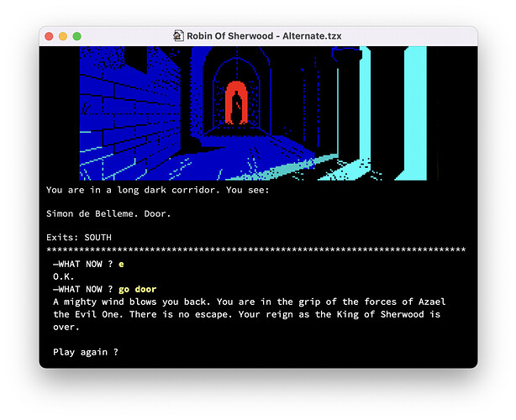Click the red doorway figure in the illustration
The image size is (516, 420).
click(x=236, y=103)
